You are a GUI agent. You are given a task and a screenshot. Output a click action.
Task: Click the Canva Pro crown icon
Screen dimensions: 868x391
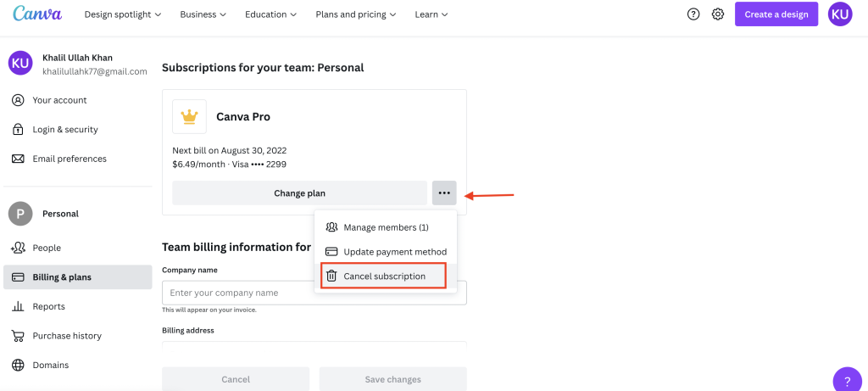[189, 117]
